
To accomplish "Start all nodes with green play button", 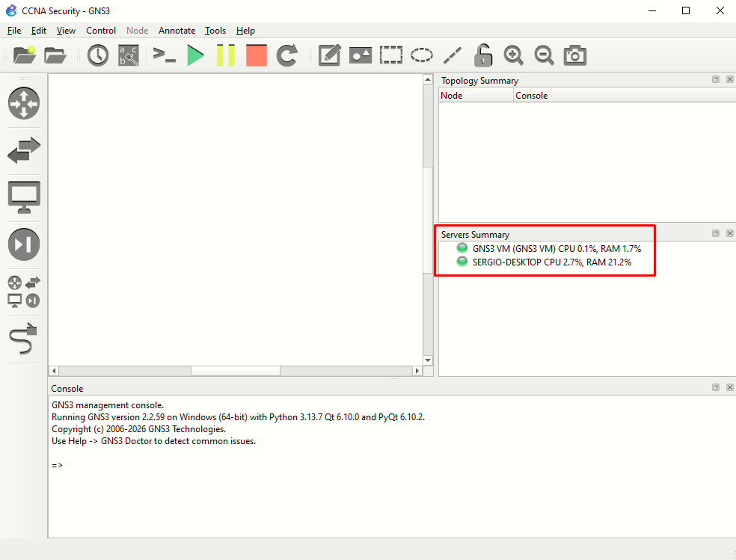I will [195, 55].
